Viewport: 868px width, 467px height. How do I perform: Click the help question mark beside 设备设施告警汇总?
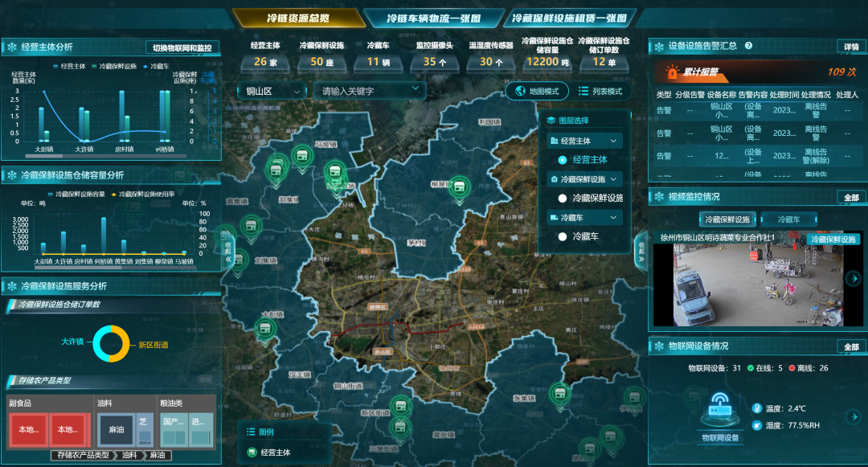748,47
